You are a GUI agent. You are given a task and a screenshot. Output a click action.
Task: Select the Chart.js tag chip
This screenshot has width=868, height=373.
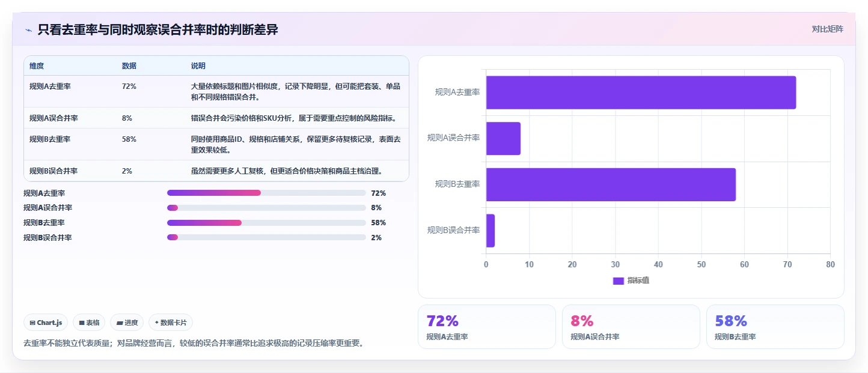[x=46, y=323]
